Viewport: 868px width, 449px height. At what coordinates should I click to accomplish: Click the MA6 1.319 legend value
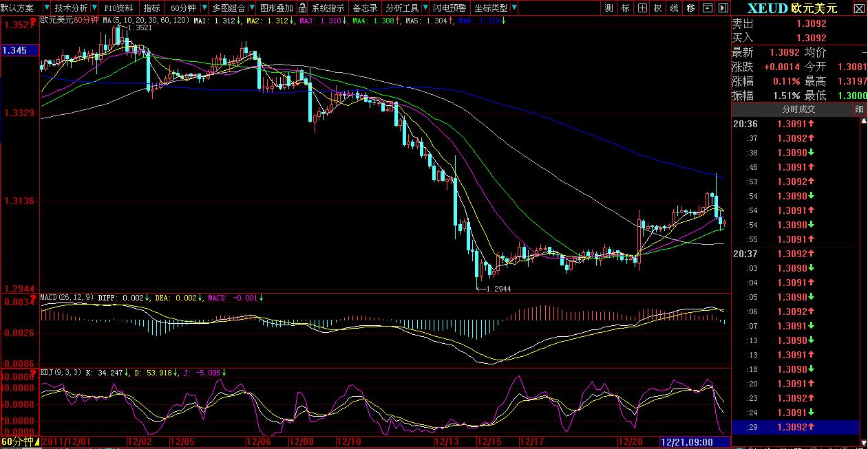click(x=482, y=21)
